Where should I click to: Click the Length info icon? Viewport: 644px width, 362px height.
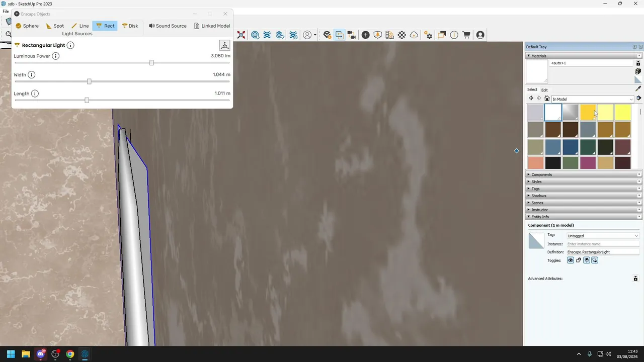pyautogui.click(x=35, y=94)
